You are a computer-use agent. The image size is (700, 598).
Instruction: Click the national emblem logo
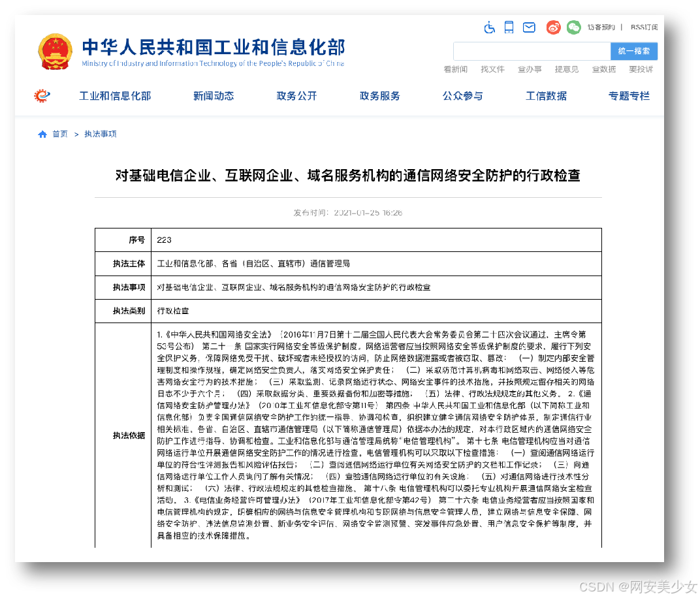pyautogui.click(x=56, y=52)
